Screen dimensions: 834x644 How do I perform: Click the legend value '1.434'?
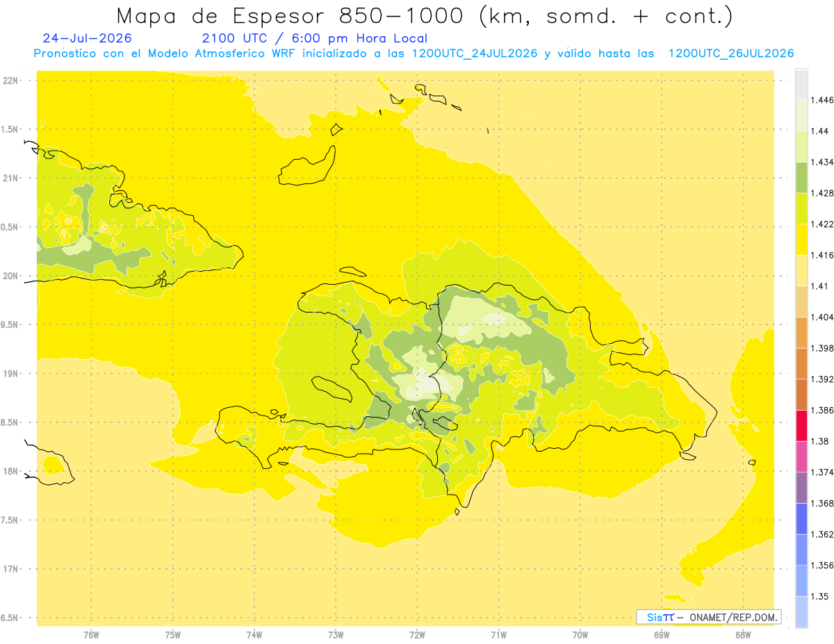822,162
